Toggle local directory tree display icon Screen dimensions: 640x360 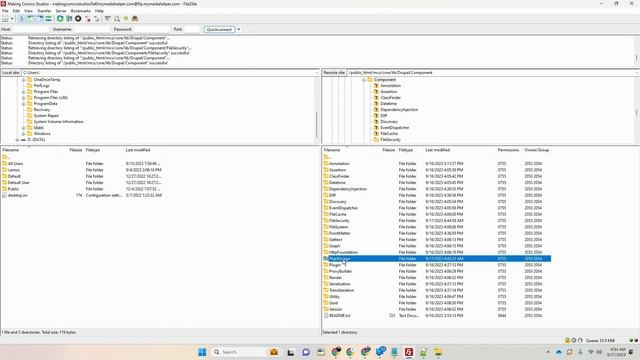click(31, 19)
